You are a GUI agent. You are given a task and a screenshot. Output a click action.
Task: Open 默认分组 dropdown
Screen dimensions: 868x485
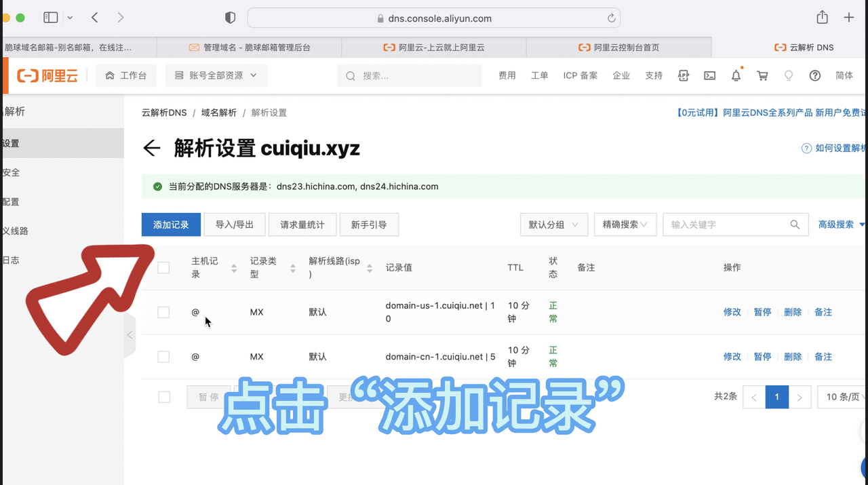(554, 225)
